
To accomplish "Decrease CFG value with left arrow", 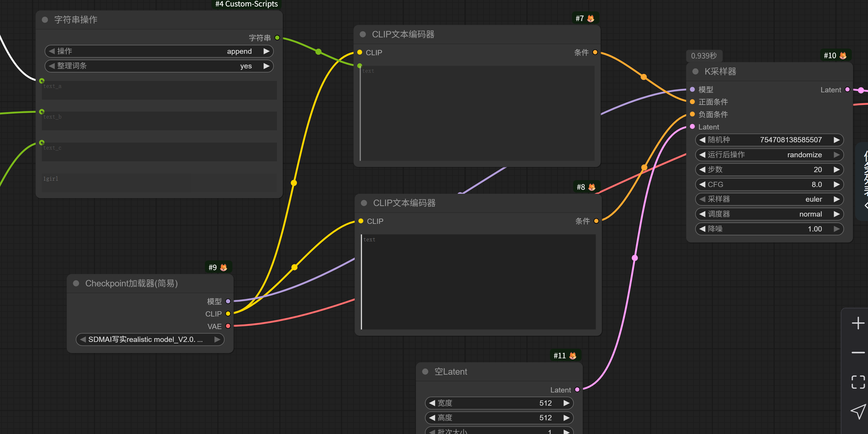I will tap(702, 184).
